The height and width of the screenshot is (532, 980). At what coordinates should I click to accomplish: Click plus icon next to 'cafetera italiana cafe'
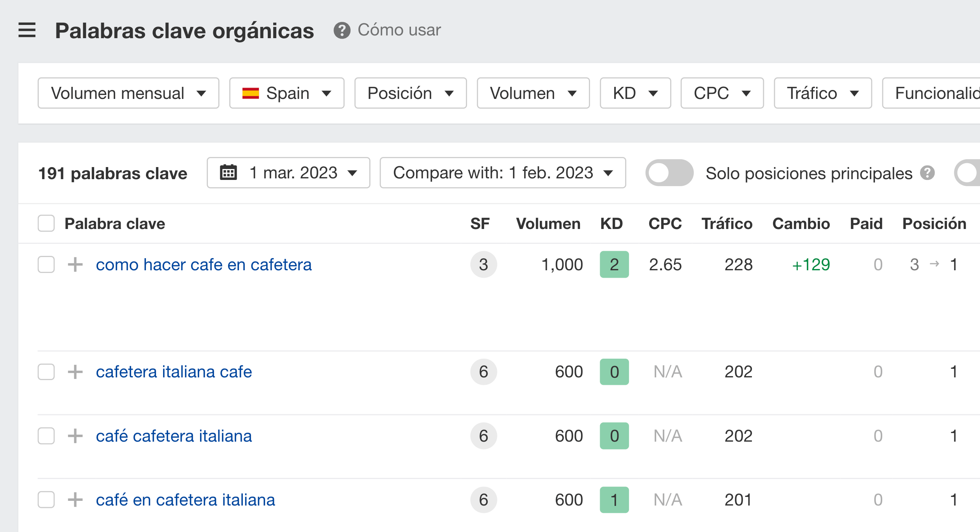pos(75,372)
